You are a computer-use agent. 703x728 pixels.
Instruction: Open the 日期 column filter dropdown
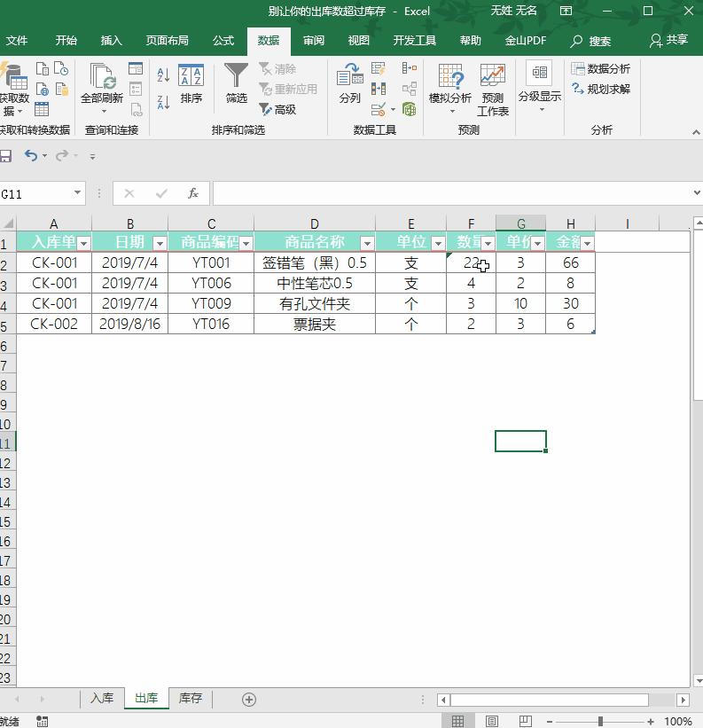click(x=160, y=243)
